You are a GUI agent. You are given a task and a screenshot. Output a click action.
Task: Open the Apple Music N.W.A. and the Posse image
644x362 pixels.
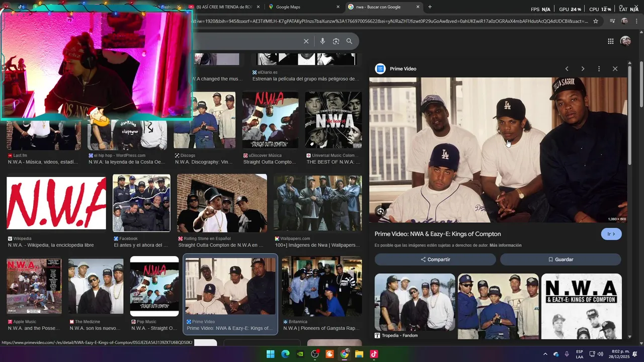pos(34,286)
